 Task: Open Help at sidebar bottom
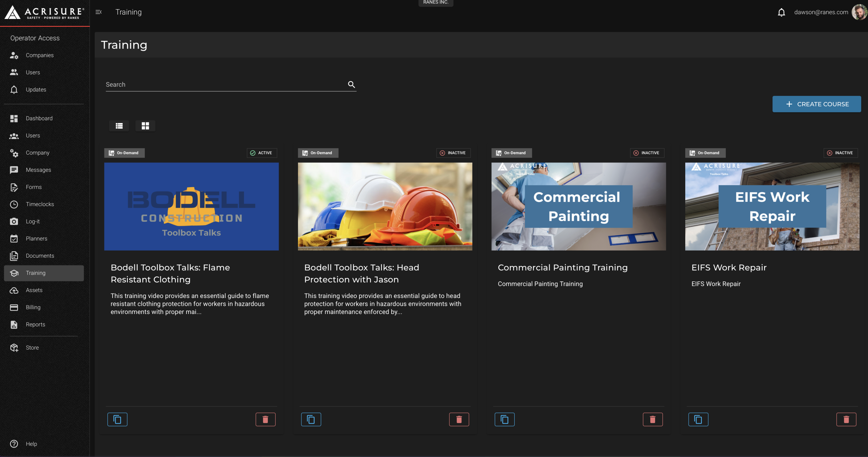(44, 444)
